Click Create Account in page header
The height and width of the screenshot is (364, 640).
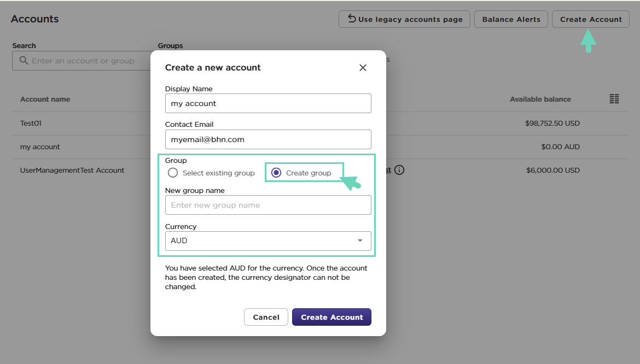591,19
